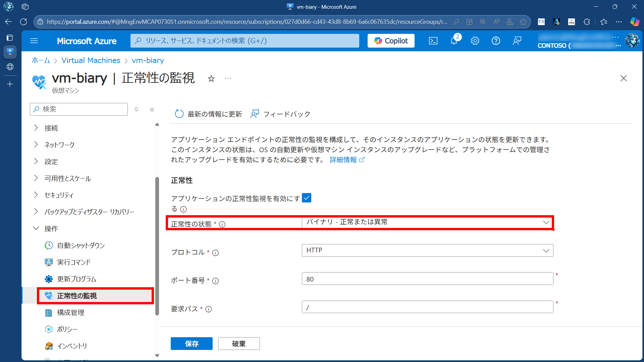The width and height of the screenshot is (644, 362).
Task: Collapse the sidebar with double chevron
Action: pos(152,110)
